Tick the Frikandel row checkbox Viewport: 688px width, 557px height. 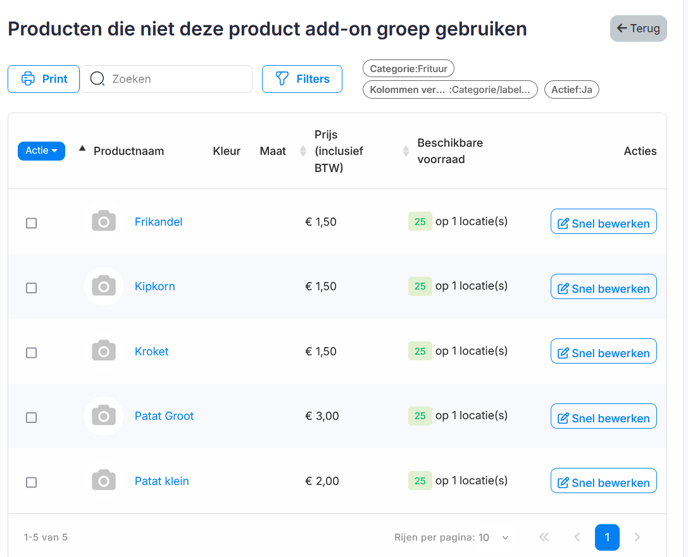pyautogui.click(x=31, y=223)
